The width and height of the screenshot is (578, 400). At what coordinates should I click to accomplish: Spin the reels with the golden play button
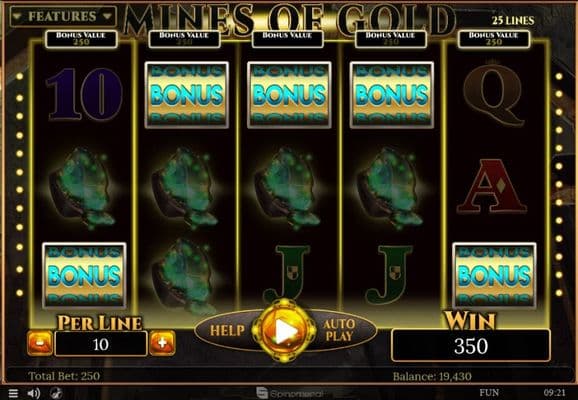click(284, 330)
